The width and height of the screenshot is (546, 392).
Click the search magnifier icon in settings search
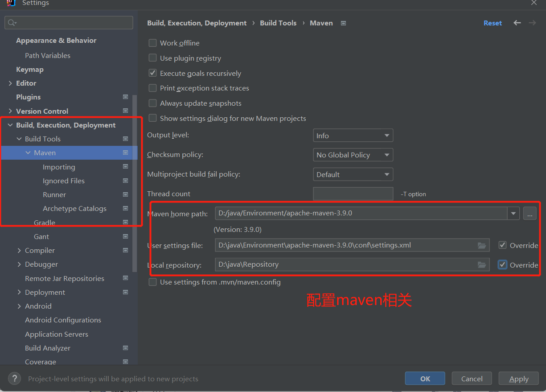click(x=12, y=23)
